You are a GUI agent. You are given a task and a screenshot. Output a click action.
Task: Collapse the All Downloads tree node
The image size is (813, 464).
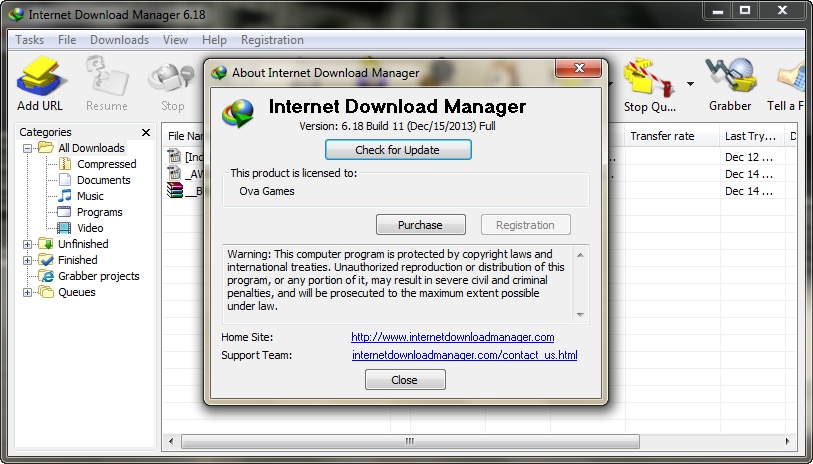(x=27, y=149)
